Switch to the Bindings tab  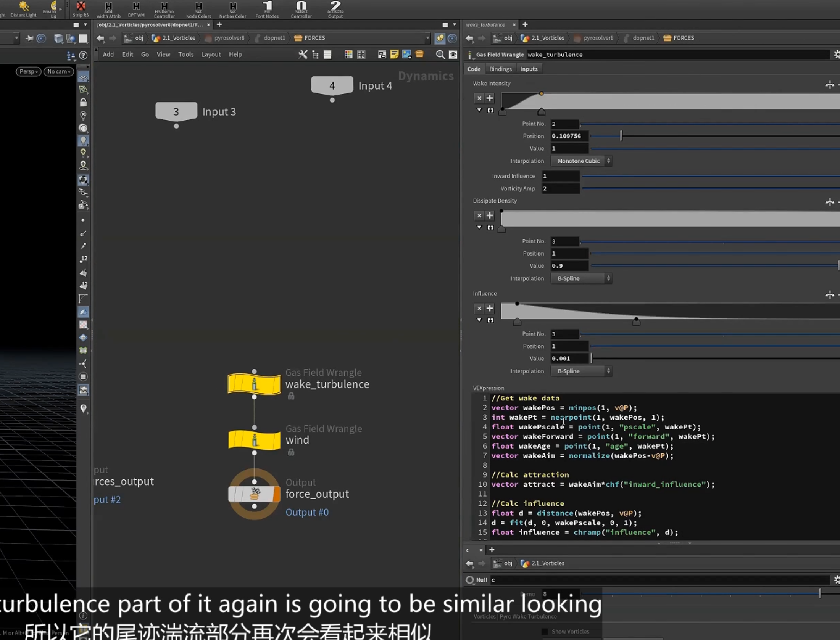(500, 69)
